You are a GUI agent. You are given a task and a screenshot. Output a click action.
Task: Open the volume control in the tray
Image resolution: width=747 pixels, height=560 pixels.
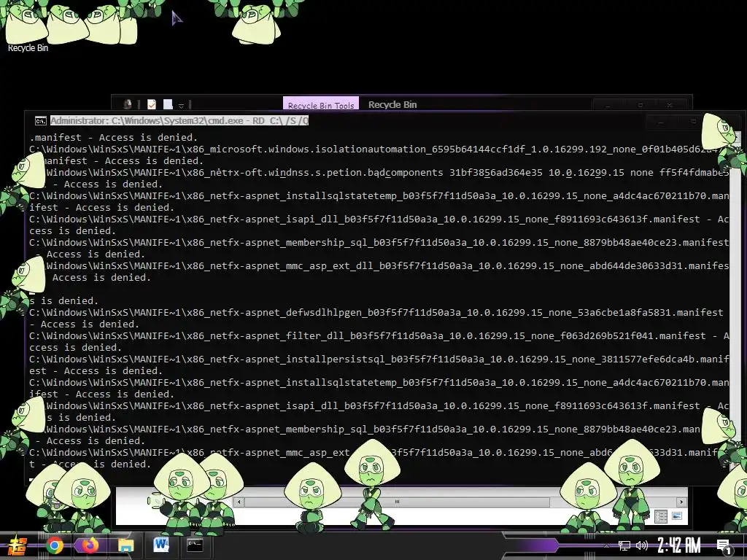pos(642,545)
